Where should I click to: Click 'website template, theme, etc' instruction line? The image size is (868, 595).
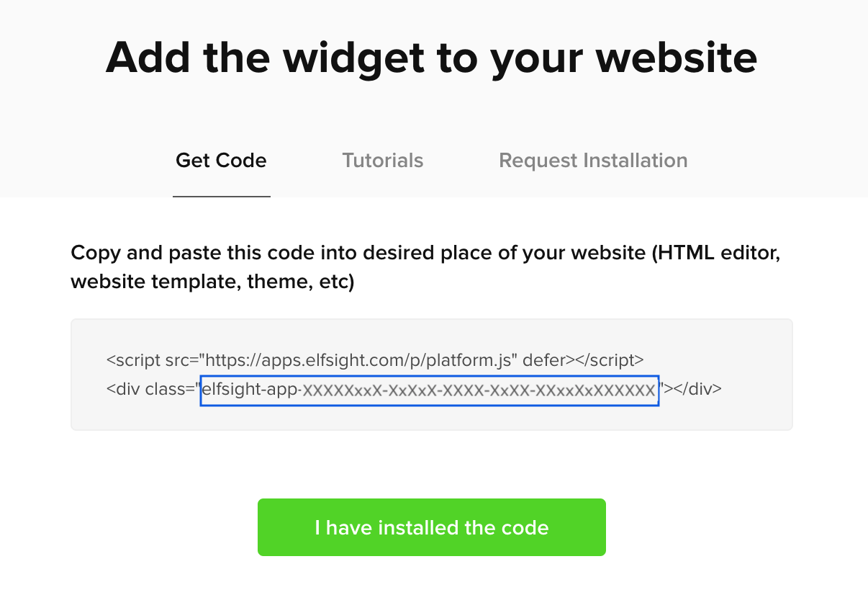212,282
